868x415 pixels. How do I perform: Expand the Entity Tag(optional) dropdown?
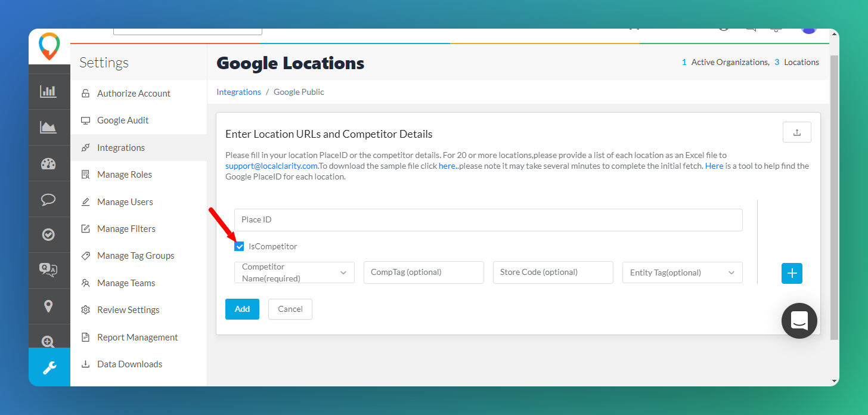[683, 272]
